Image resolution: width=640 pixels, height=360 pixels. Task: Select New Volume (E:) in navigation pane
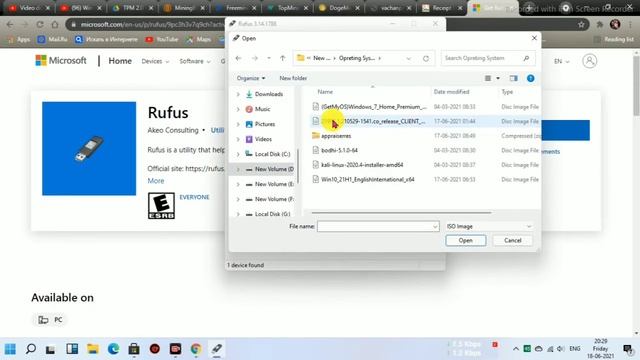pos(274,184)
